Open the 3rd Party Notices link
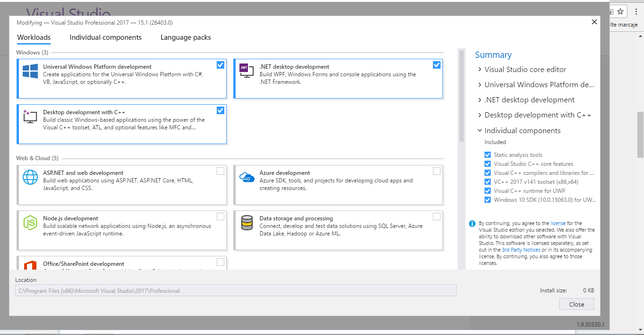The width and height of the screenshot is (644, 335). [521, 250]
